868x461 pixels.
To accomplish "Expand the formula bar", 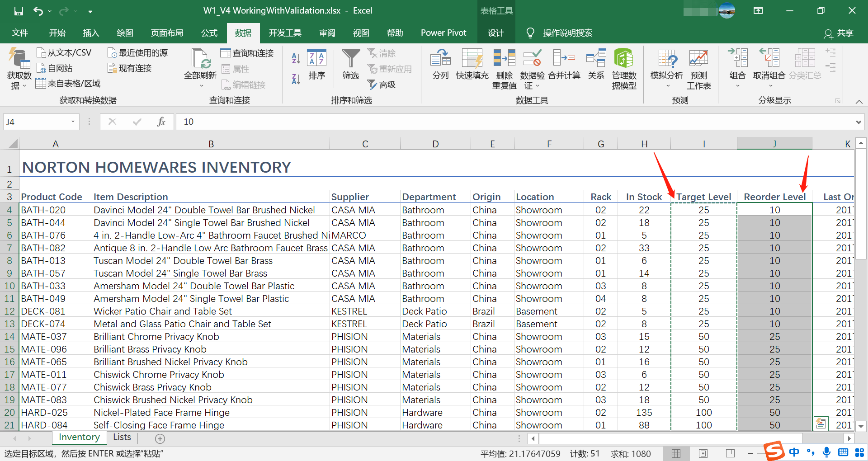I will 859,122.
